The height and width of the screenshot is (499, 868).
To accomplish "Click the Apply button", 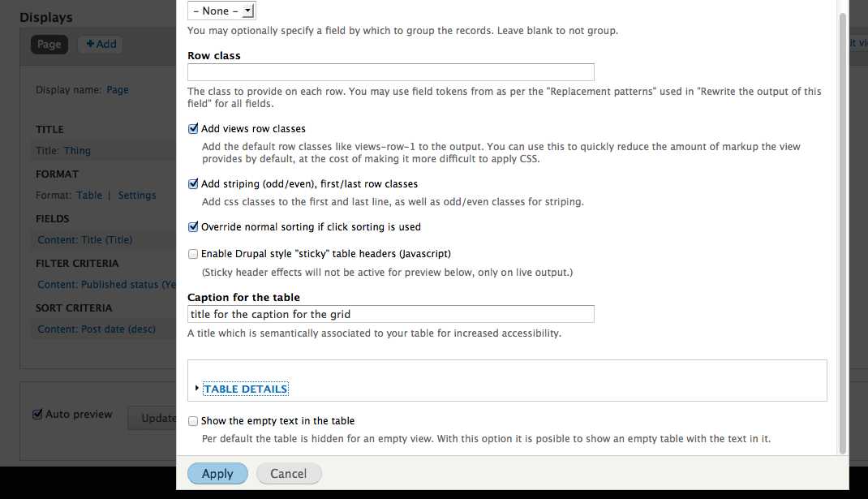I will pyautogui.click(x=217, y=473).
